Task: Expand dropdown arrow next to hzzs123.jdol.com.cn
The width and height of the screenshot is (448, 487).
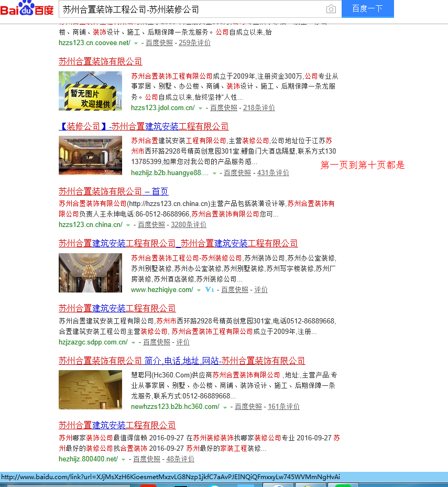Action: click(x=200, y=109)
